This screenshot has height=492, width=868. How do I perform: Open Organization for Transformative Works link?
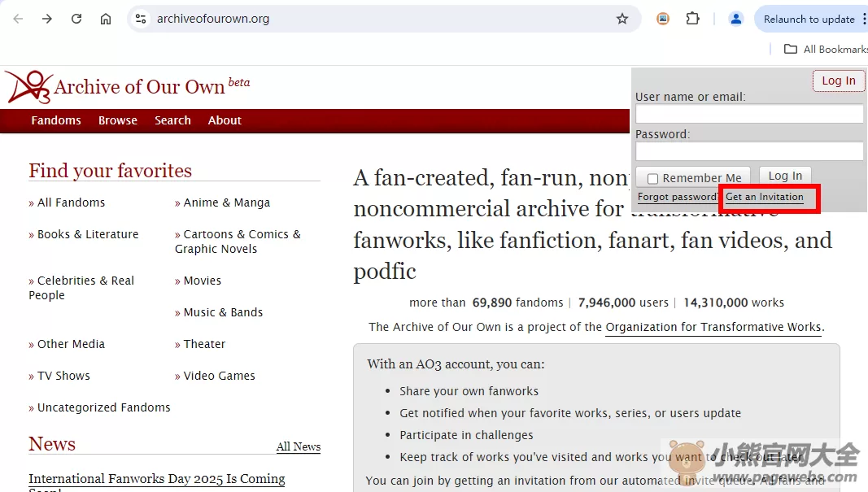713,327
